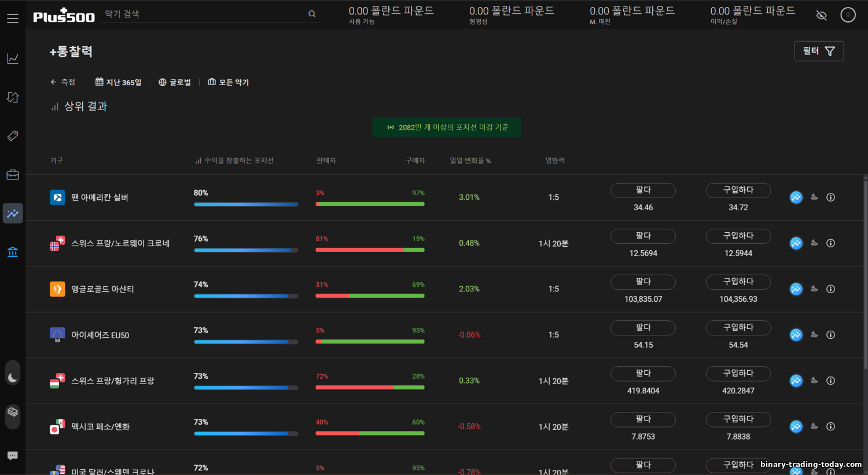
Task: Click 구입하다 button for 아이셰어즈 EU50
Action: click(x=738, y=328)
